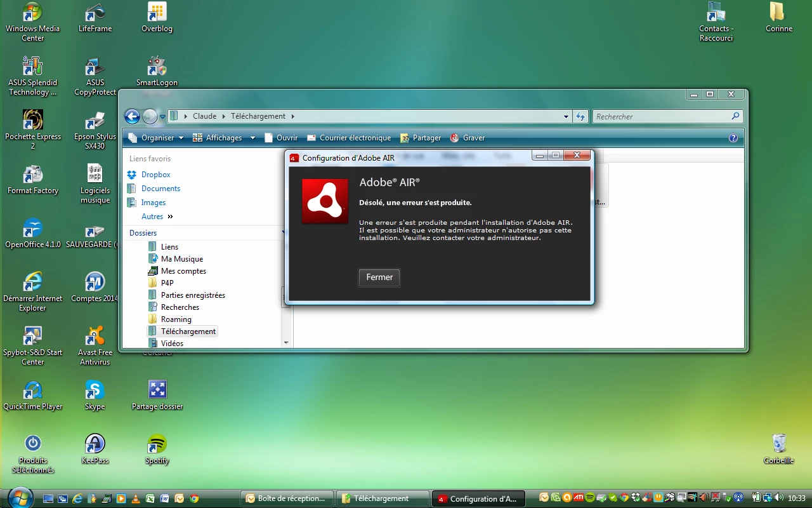
Task: Open Logiciels musique desktop icon
Action: point(95,185)
